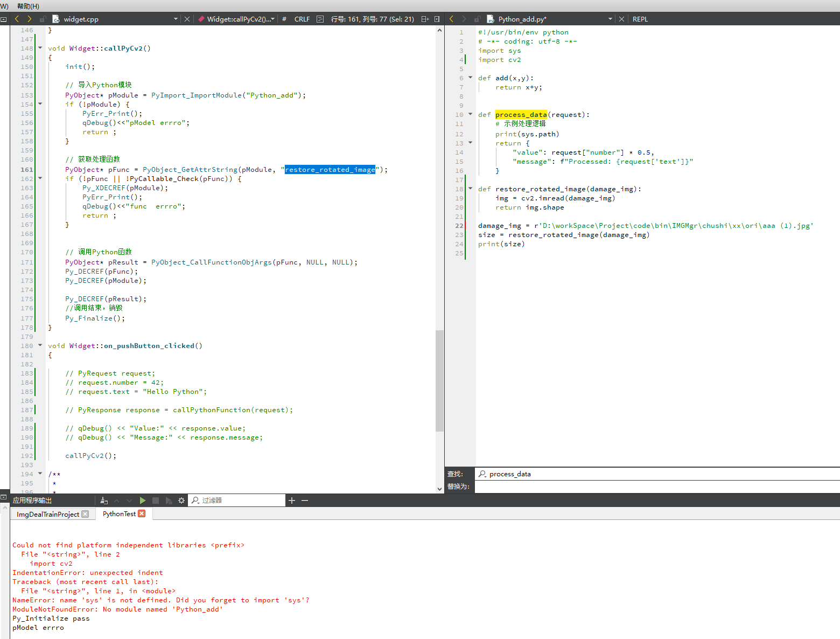This screenshot has height=639, width=840.
Task: Collapse output pane with the left-edge up arrow
Action: coord(5,508)
